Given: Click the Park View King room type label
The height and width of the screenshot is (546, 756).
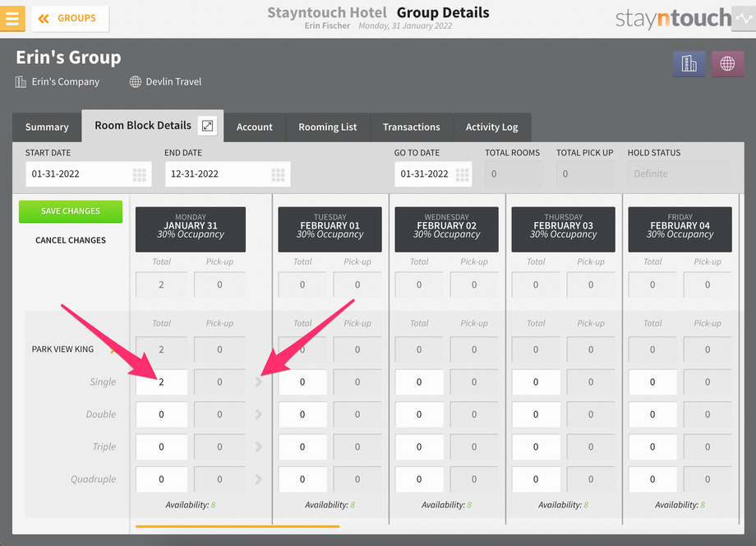Looking at the screenshot, I should [62, 349].
